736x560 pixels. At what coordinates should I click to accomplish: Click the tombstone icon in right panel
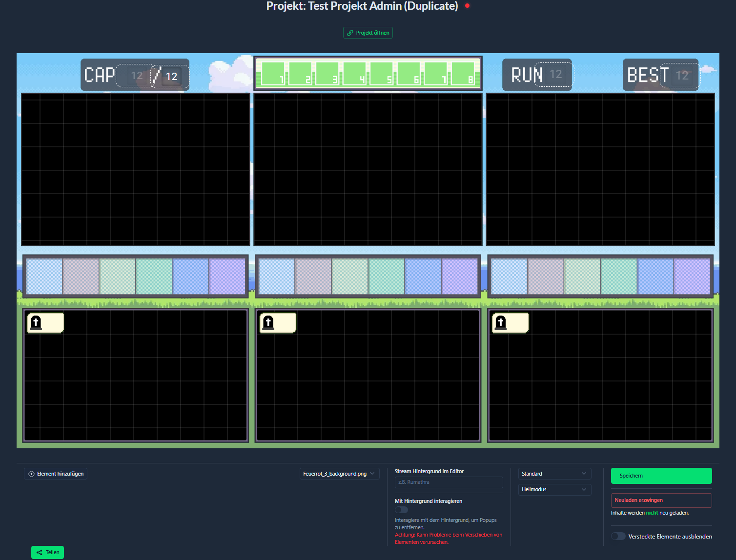pyautogui.click(x=500, y=322)
